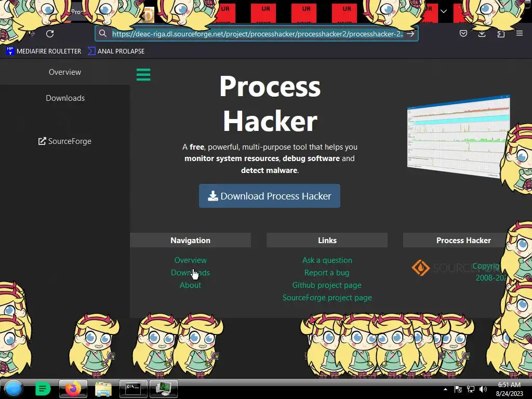Click Download Process Hacker button

click(270, 196)
